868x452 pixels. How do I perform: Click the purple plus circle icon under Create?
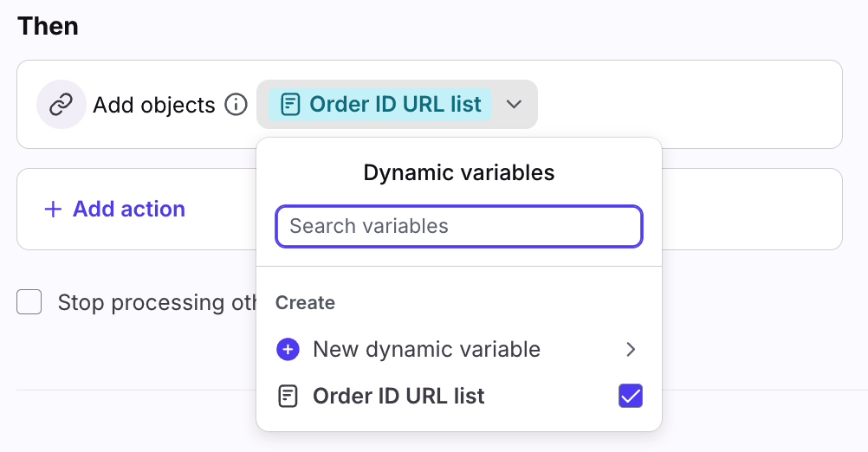pyautogui.click(x=288, y=349)
